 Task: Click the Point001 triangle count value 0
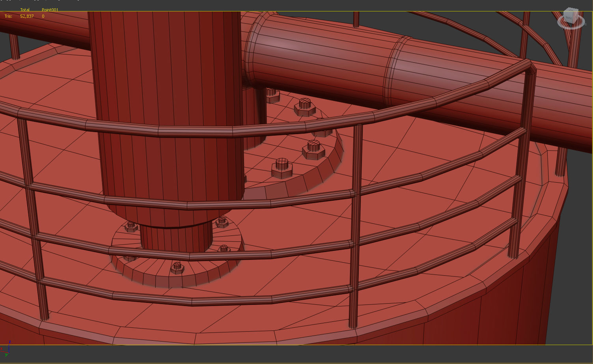pos(43,16)
